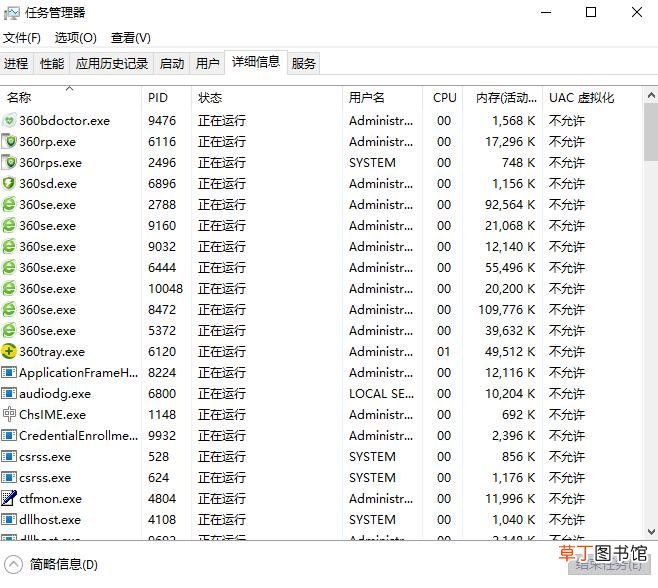Viewport: 658px width, 588px height.
Task: Select the audiodg.exe process name
Action: click(x=55, y=394)
